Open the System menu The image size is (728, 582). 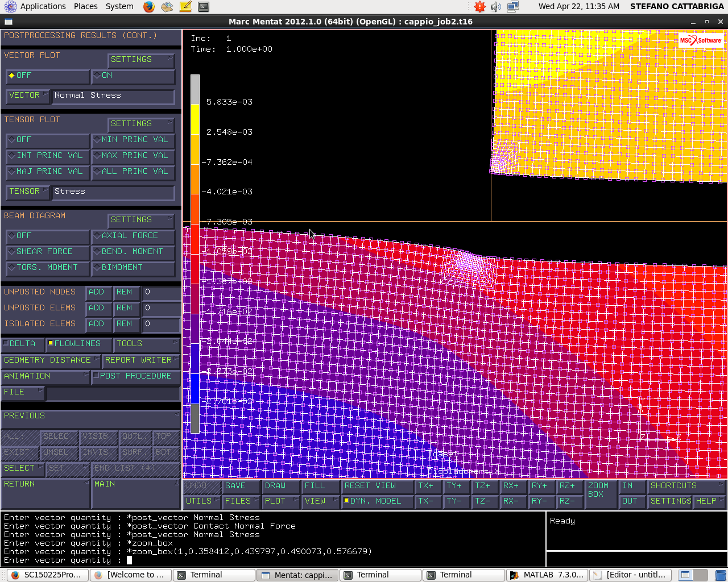point(119,7)
